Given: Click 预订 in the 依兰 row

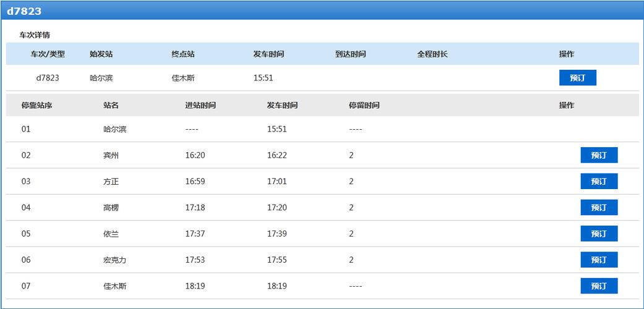Looking at the screenshot, I should (599, 234).
